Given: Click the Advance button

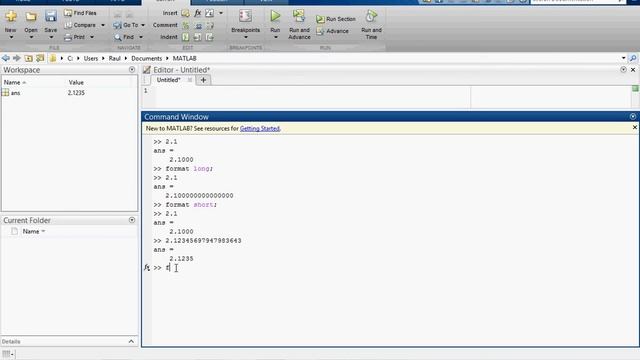Looking at the screenshot, I should tap(333, 31).
